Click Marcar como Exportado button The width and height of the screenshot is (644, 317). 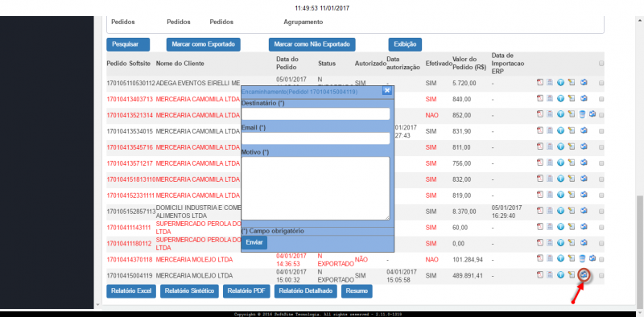[204, 44]
